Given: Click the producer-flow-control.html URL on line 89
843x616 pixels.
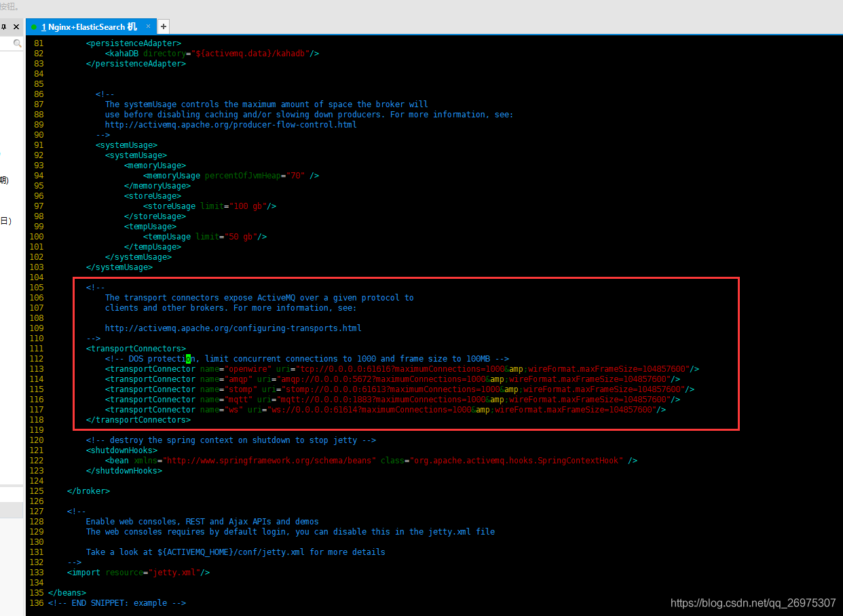Looking at the screenshot, I should click(231, 125).
